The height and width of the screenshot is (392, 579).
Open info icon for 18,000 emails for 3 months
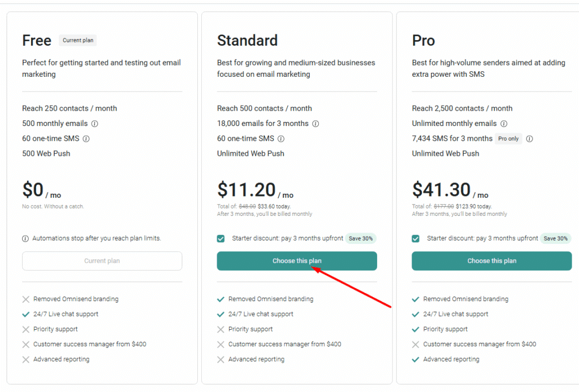coord(316,124)
